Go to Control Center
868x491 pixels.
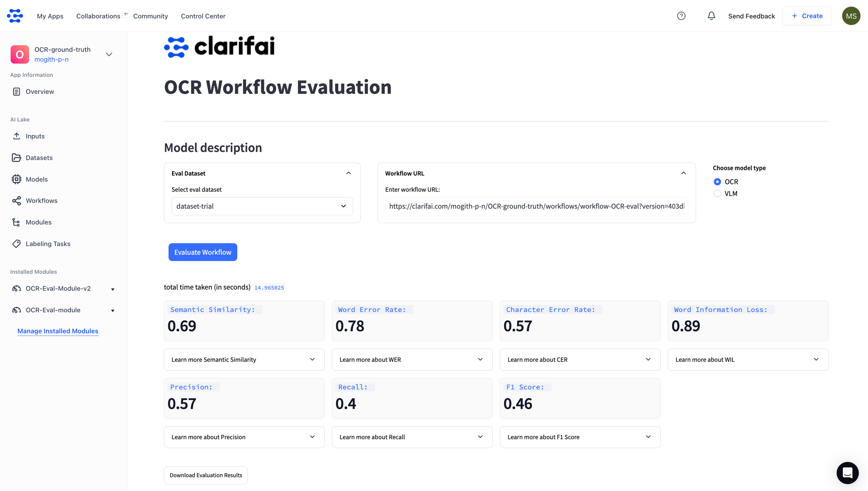(x=203, y=16)
